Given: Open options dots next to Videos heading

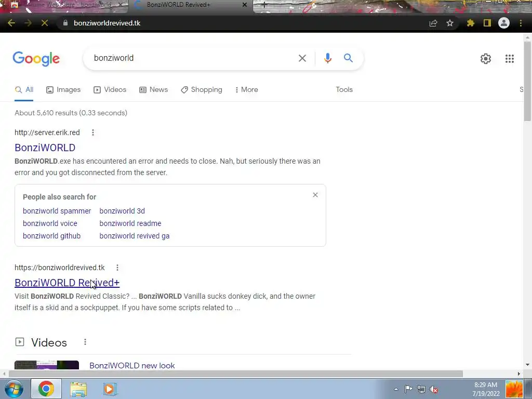Looking at the screenshot, I should click(85, 342).
